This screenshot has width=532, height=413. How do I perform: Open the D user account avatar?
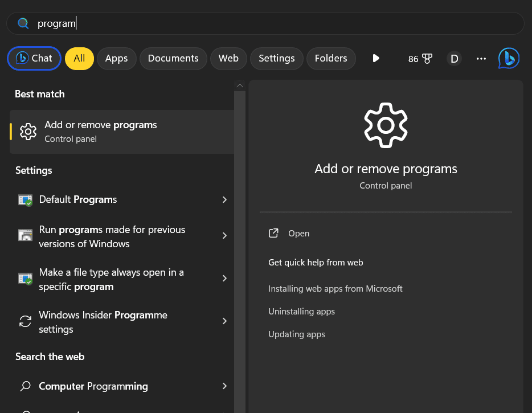[454, 59]
